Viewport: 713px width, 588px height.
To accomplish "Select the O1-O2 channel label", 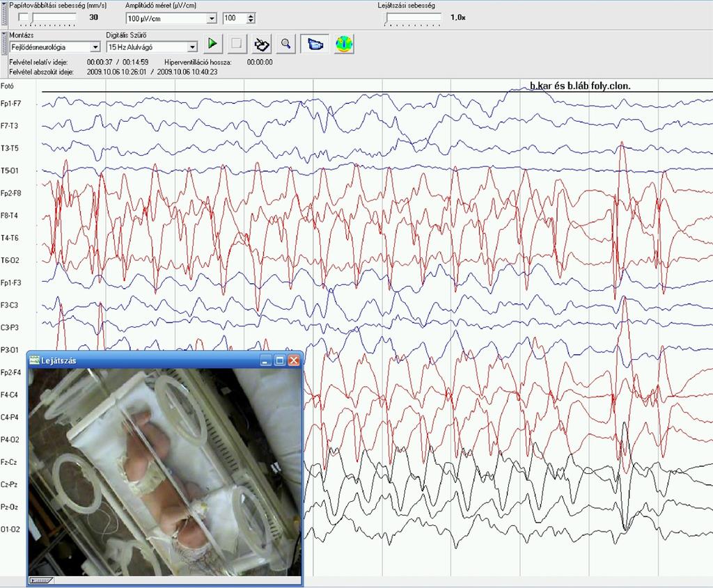I will (10, 530).
